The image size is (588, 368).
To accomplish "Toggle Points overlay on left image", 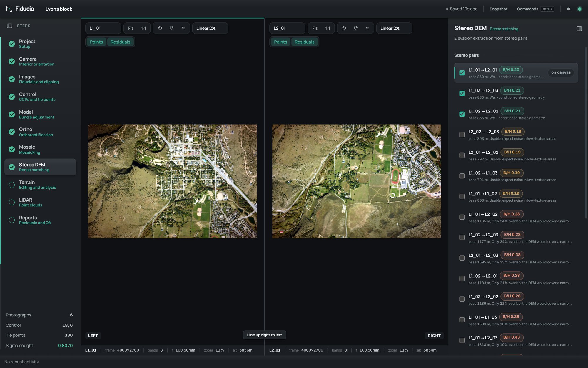I will (x=96, y=42).
